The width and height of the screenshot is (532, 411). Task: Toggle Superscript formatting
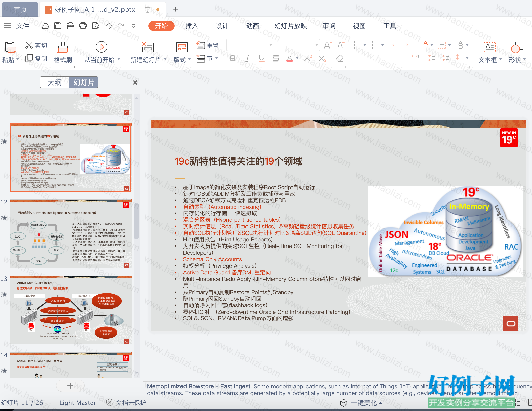[308, 58]
